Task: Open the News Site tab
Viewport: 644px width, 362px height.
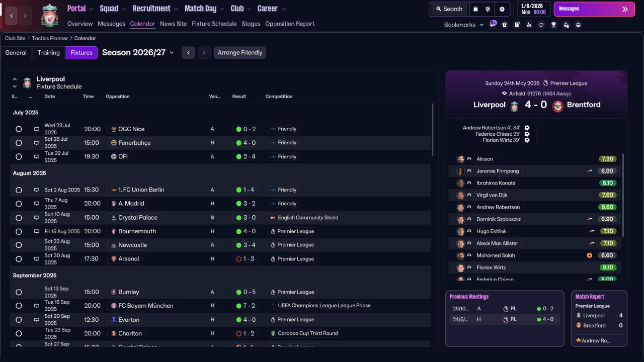Action: click(x=173, y=24)
